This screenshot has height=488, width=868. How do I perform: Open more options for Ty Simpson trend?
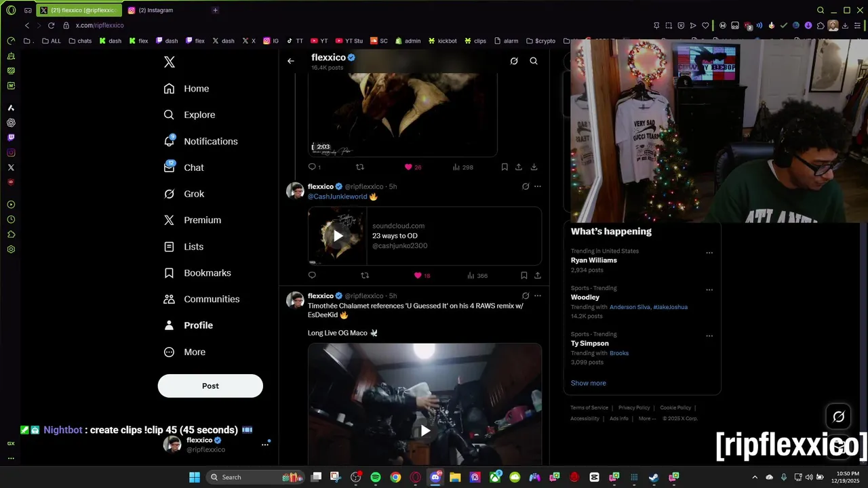(x=709, y=336)
